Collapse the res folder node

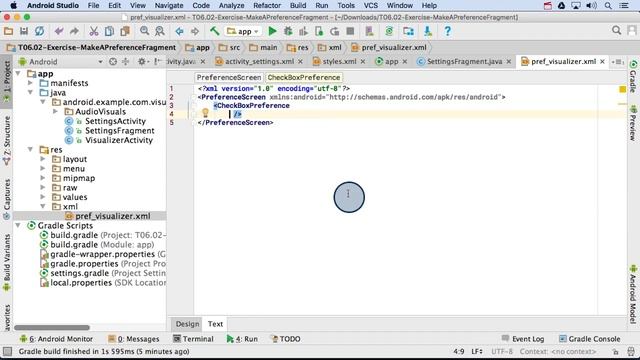pos(30,149)
